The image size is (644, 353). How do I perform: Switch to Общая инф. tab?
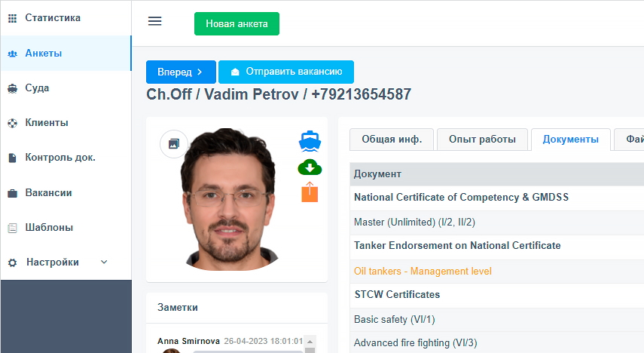coord(391,140)
